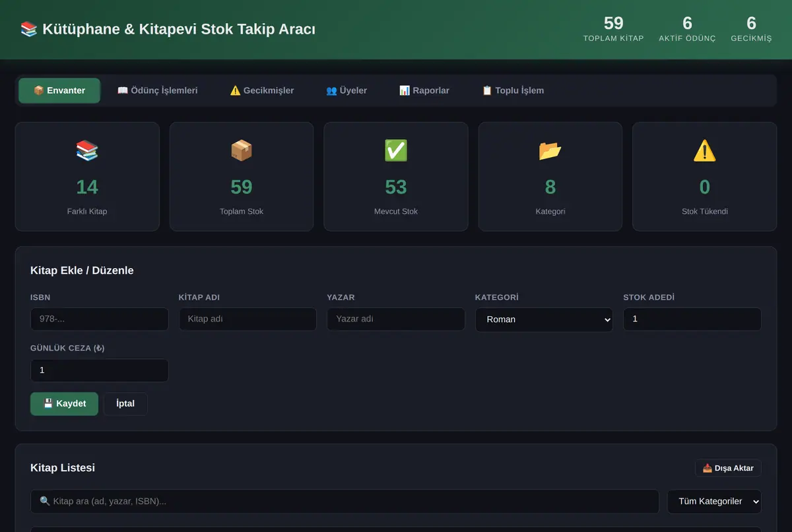Click the Kaydet save button

point(64,404)
